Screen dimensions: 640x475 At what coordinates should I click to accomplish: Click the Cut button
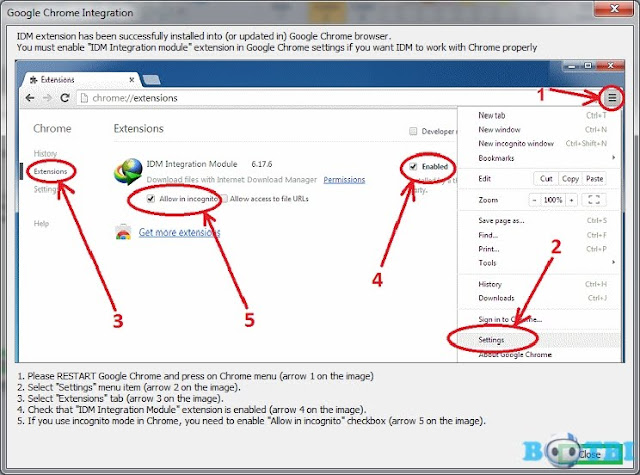[546, 179]
